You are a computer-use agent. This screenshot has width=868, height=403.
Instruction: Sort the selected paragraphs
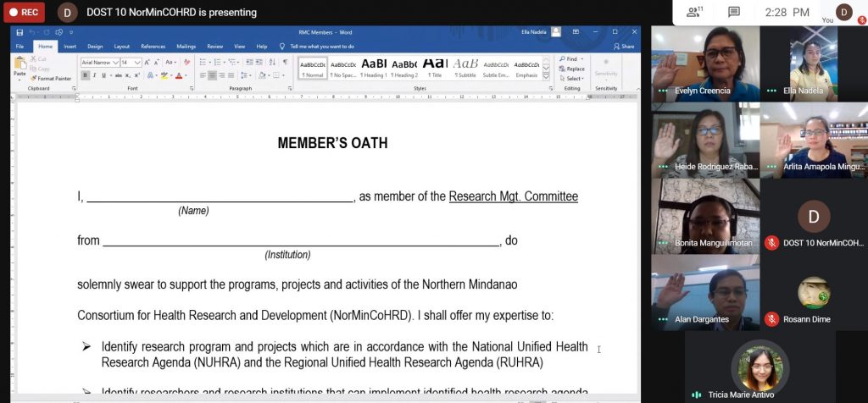pos(272,62)
